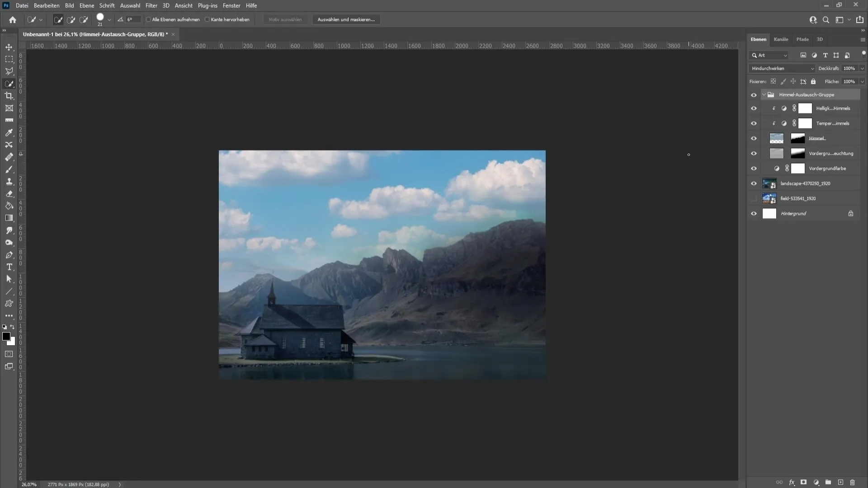The height and width of the screenshot is (488, 868).
Task: Select the Path Selection arrow tool
Action: point(9,279)
